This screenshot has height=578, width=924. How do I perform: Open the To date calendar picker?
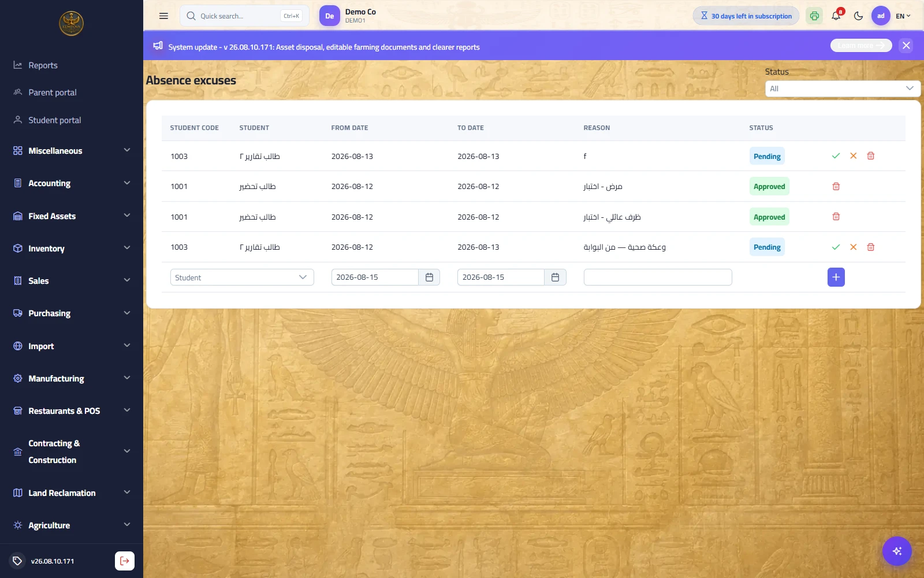(555, 277)
